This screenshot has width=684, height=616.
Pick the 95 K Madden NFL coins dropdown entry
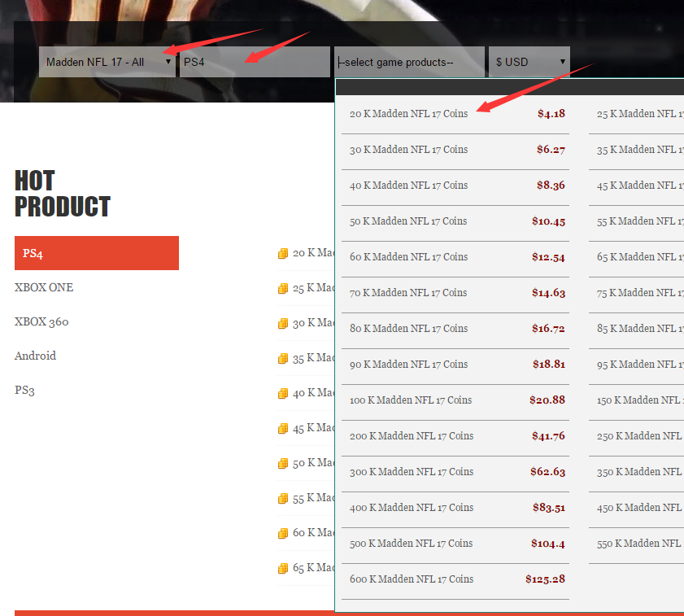point(637,365)
